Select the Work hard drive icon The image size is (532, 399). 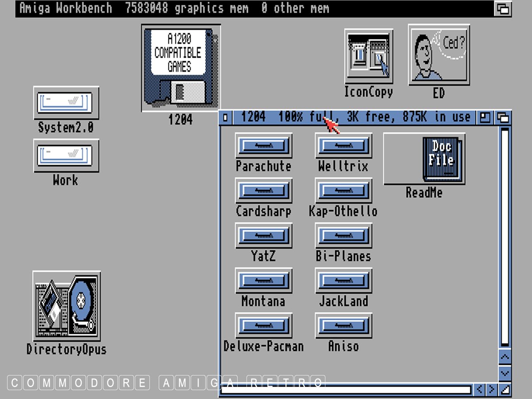(66, 156)
